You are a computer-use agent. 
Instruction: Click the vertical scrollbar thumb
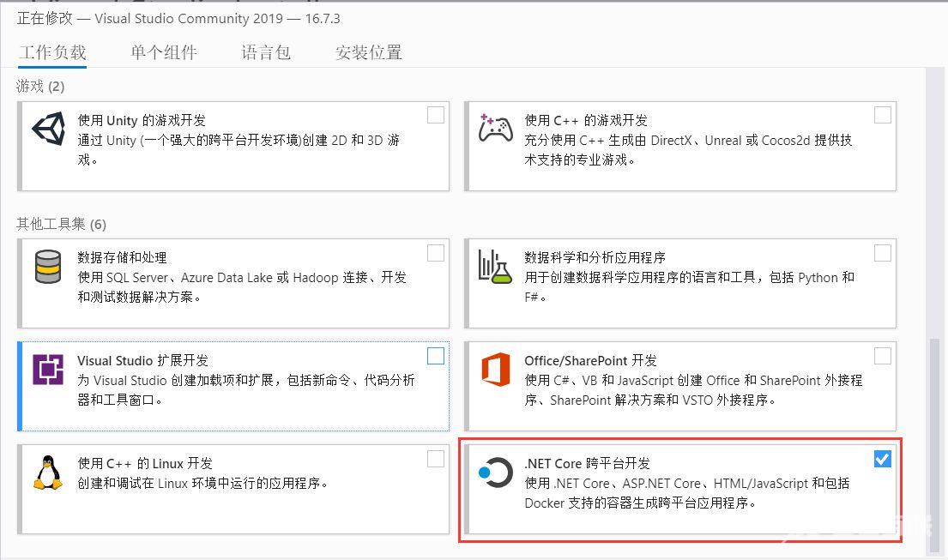(x=933, y=446)
